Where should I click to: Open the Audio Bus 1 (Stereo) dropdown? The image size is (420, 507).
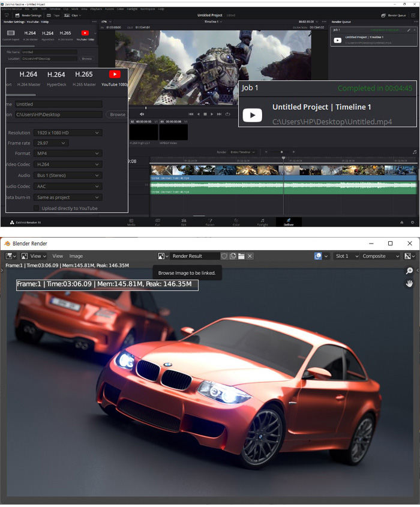click(x=68, y=175)
